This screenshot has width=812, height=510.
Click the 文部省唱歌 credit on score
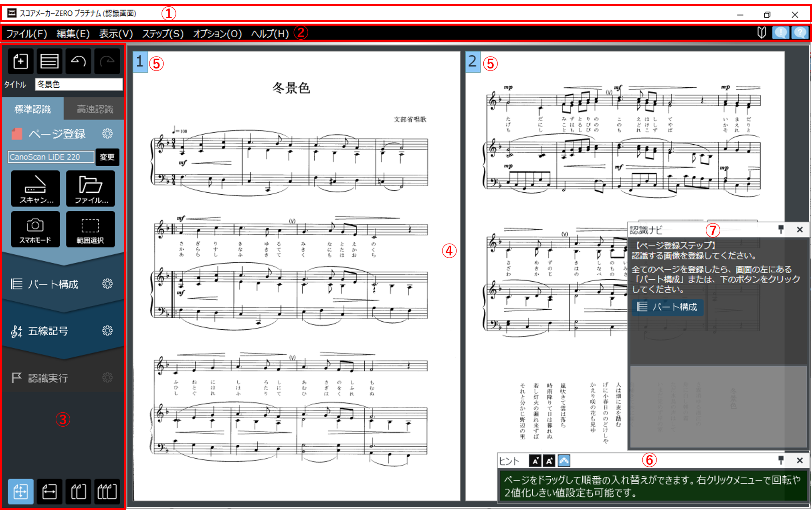tap(410, 119)
